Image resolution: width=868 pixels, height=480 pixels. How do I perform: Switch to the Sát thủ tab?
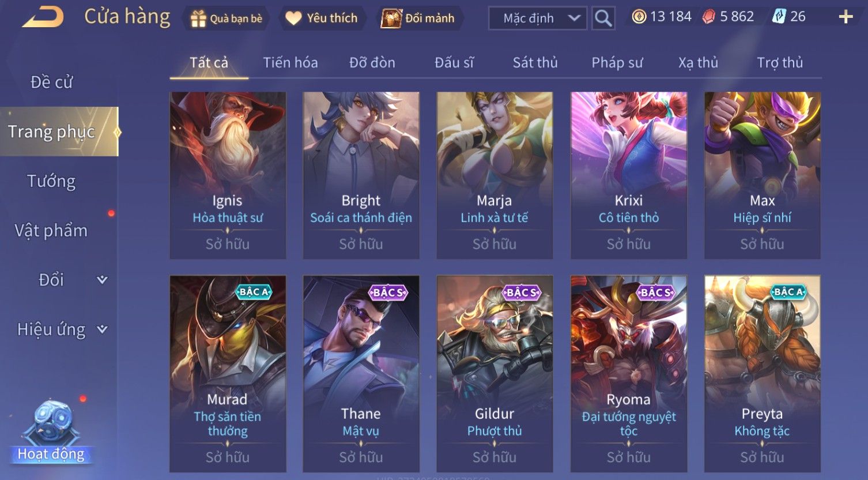click(535, 62)
